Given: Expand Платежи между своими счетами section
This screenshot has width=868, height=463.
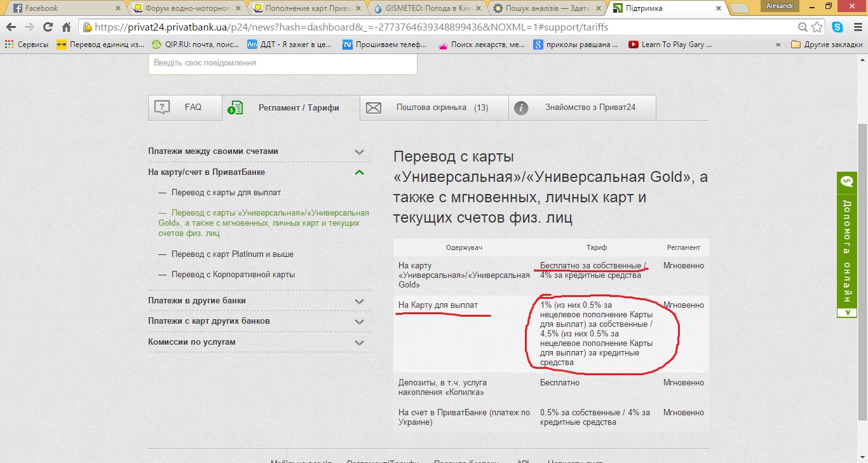Looking at the screenshot, I should click(359, 152).
